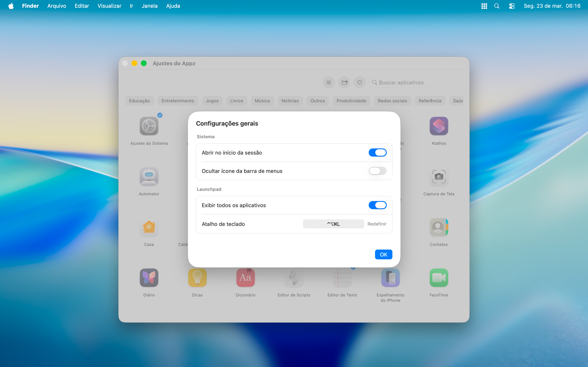Select the Produtividade category tab
Image resolution: width=588 pixels, height=367 pixels.
351,101
